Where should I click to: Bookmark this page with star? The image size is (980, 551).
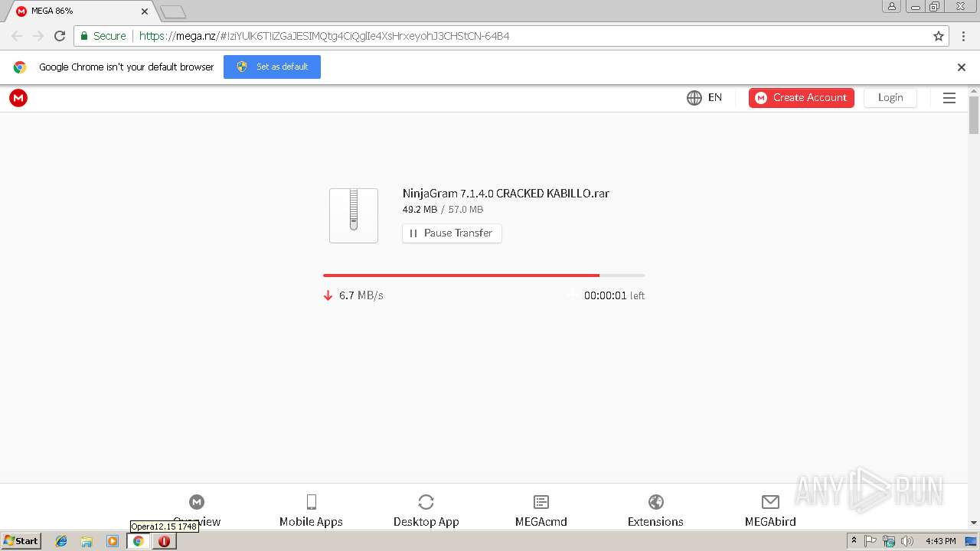point(939,36)
